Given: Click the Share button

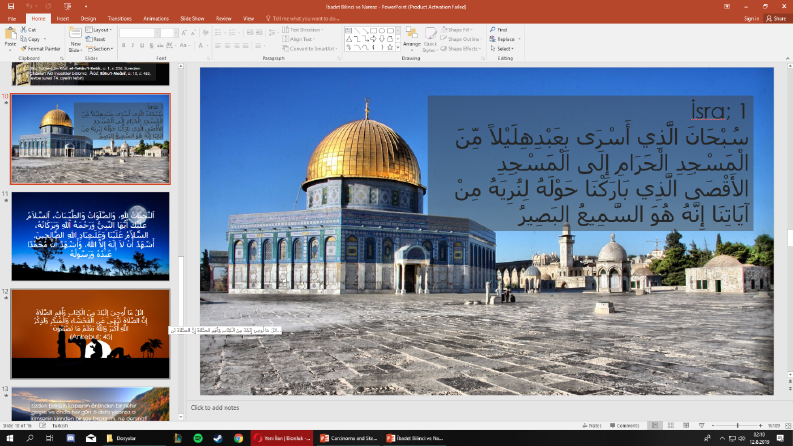Looking at the screenshot, I should click(776, 19).
